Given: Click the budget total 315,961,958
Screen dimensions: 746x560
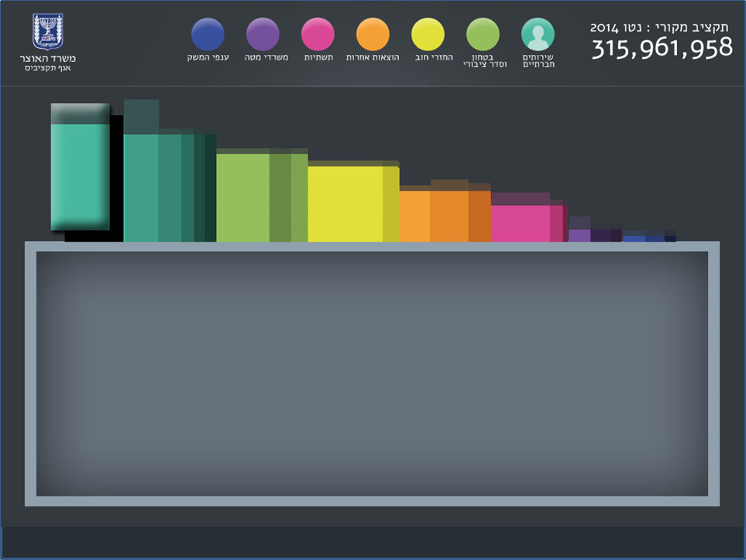Looking at the screenshot, I should pyautogui.click(x=662, y=48).
